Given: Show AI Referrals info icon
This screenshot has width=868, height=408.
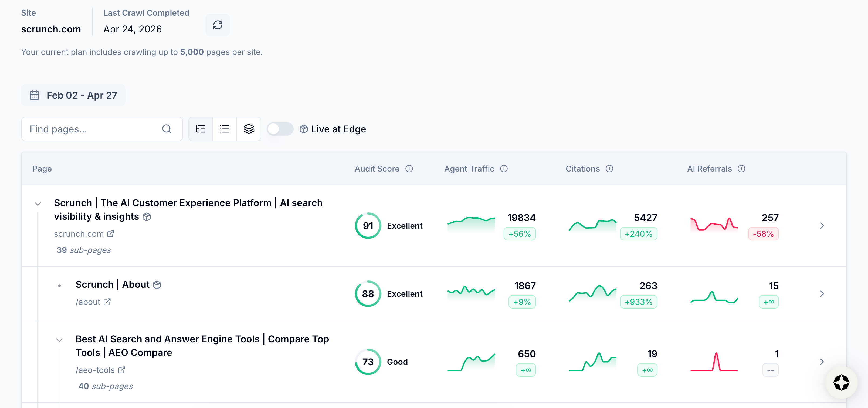Looking at the screenshot, I should (x=741, y=169).
